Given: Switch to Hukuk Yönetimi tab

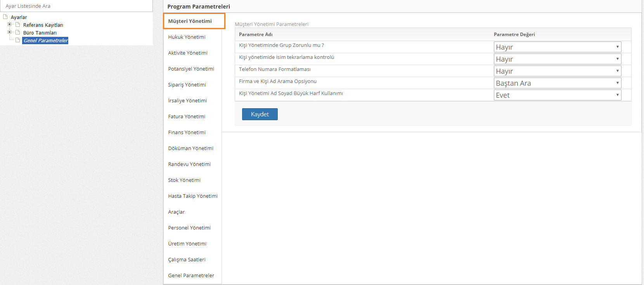Looking at the screenshot, I should 187,37.
